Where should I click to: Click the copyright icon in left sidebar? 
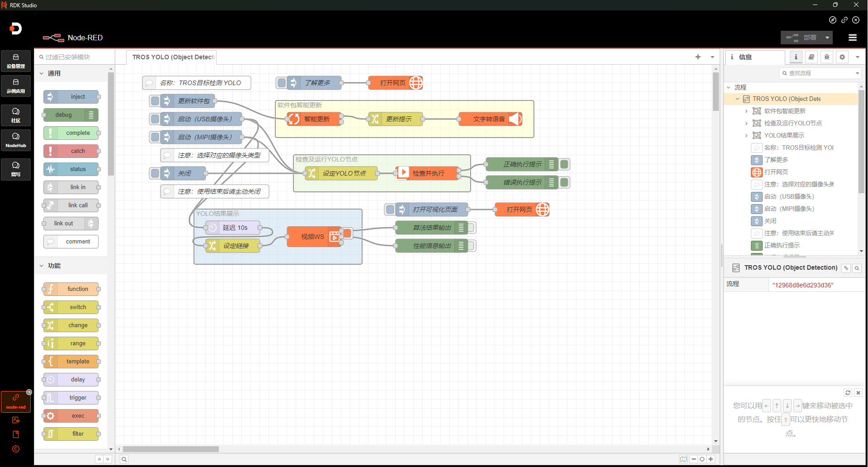16,449
